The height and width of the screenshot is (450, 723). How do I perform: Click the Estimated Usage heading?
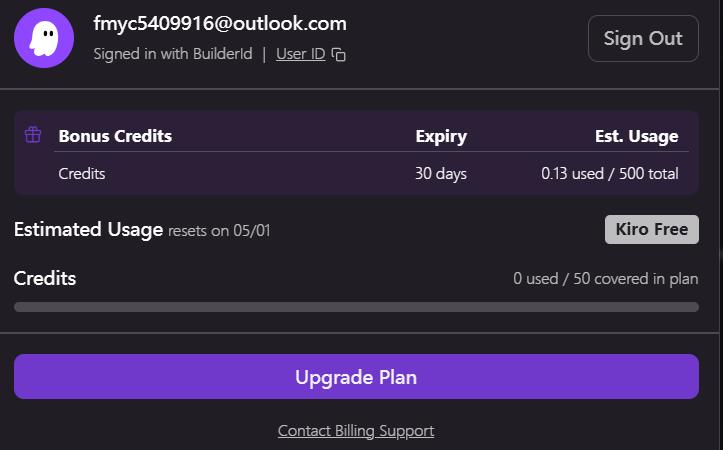[x=88, y=230]
